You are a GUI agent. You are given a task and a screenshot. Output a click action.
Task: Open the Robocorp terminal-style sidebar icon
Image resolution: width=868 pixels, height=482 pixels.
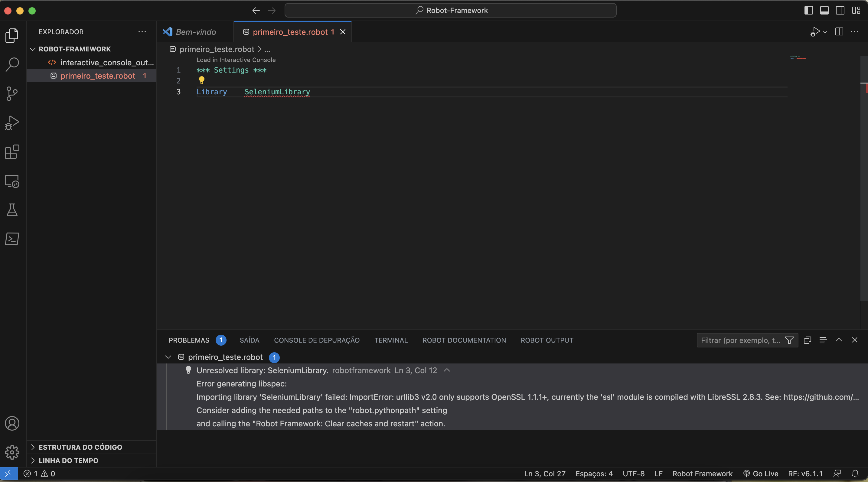(x=12, y=239)
